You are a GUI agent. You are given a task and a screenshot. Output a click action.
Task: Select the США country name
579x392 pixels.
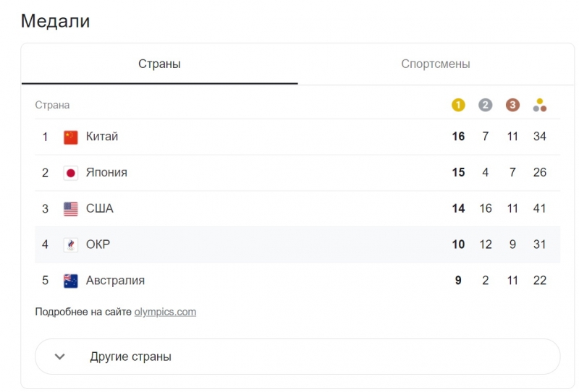[x=100, y=209]
